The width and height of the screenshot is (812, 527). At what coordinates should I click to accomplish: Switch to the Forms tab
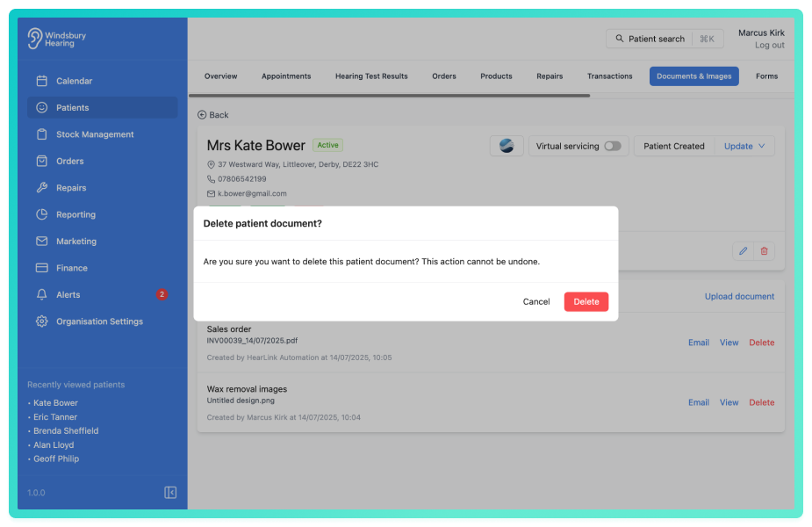pyautogui.click(x=766, y=76)
